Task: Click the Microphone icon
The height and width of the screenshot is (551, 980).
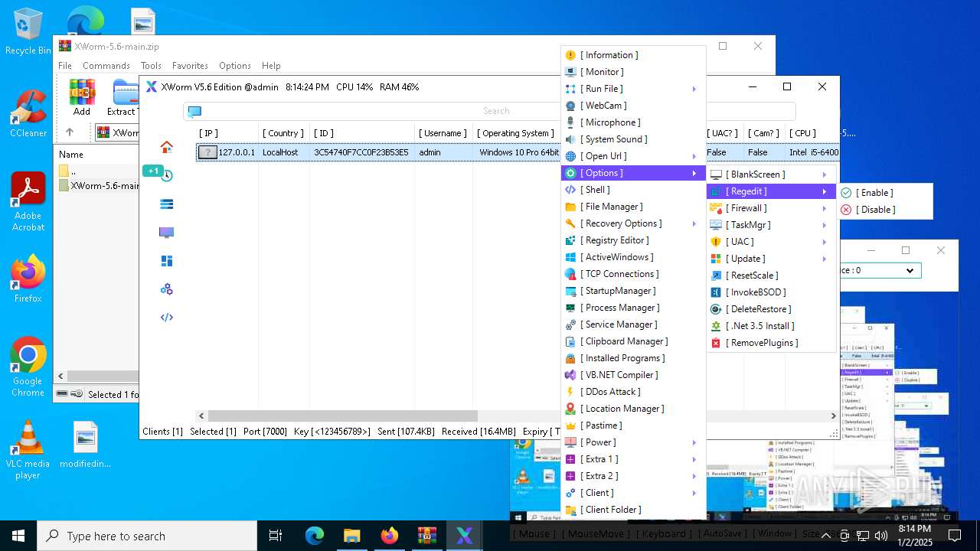Action: point(570,122)
